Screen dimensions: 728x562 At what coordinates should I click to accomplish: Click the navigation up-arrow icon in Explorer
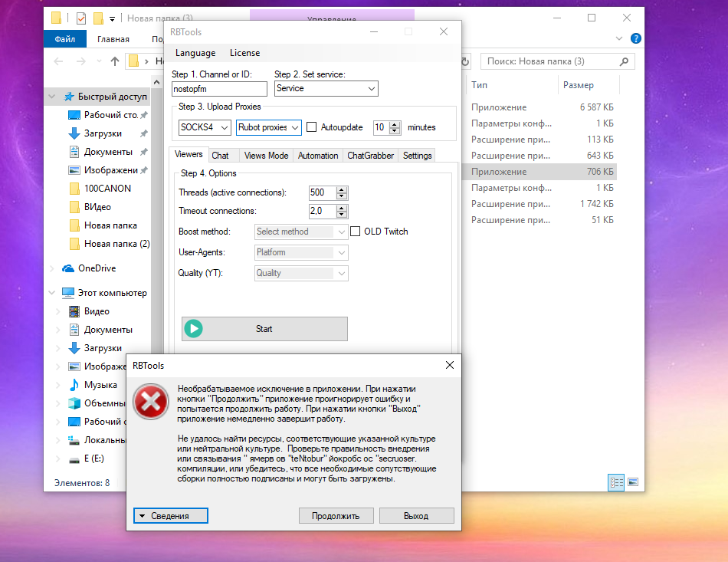114,61
